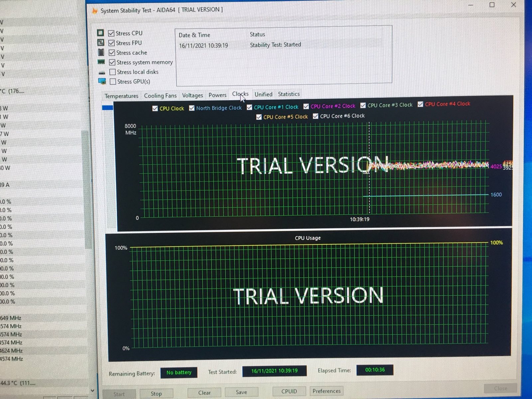
Task: Click the monitor icon beside Stress GPU(s)
Action: [x=102, y=81]
